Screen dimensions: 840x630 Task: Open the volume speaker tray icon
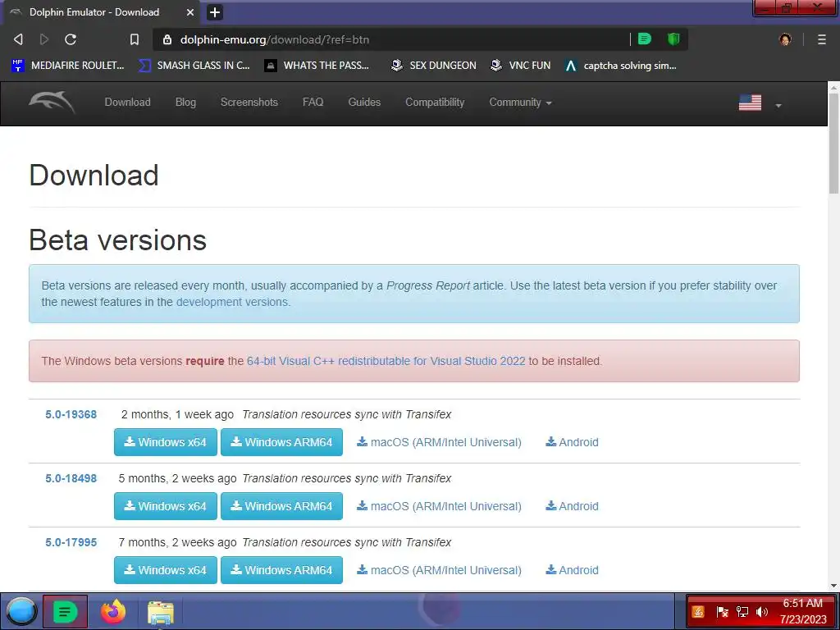click(x=762, y=612)
